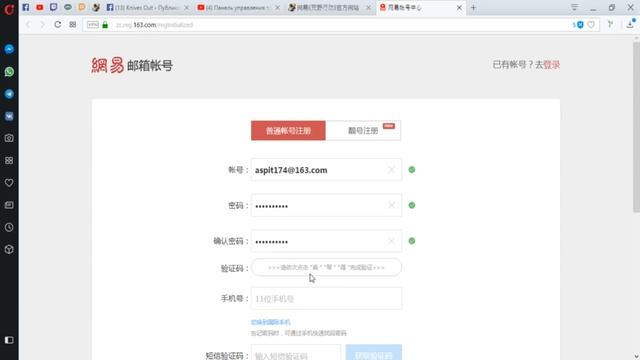Open Telegram in the sidebar
The image size is (640, 360).
[9, 94]
